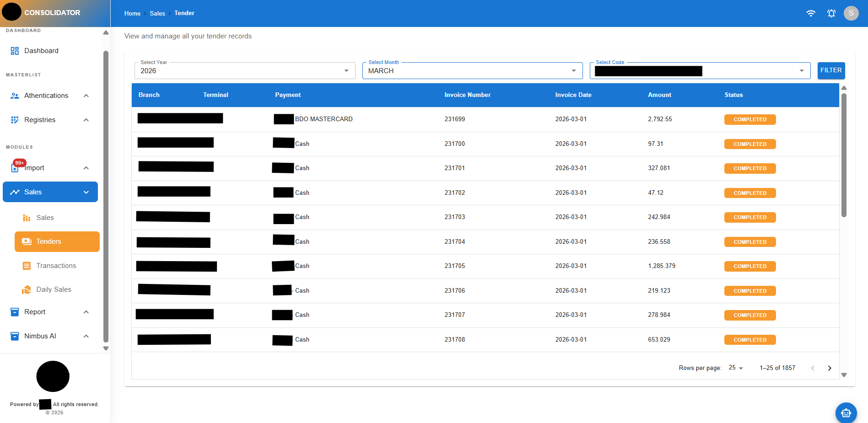Click the Sales breadcrumb link

coord(157,13)
